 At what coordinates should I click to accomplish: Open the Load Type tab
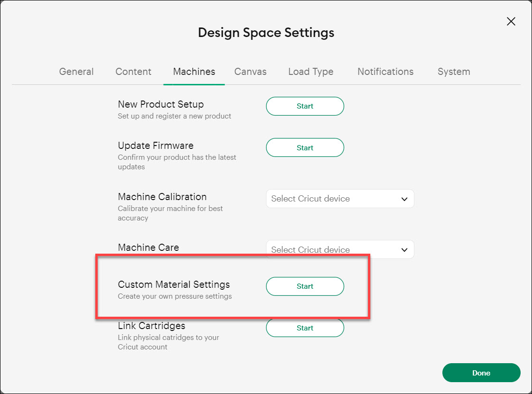[x=311, y=71]
